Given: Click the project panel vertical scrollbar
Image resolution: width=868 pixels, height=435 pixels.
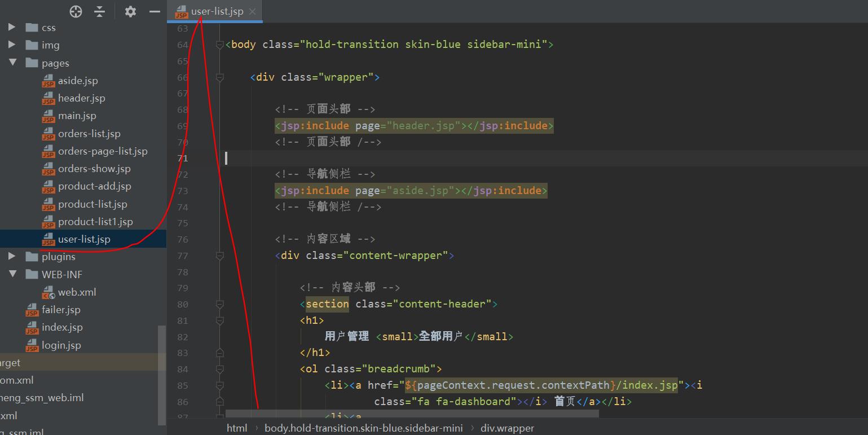Looking at the screenshot, I should (162, 375).
